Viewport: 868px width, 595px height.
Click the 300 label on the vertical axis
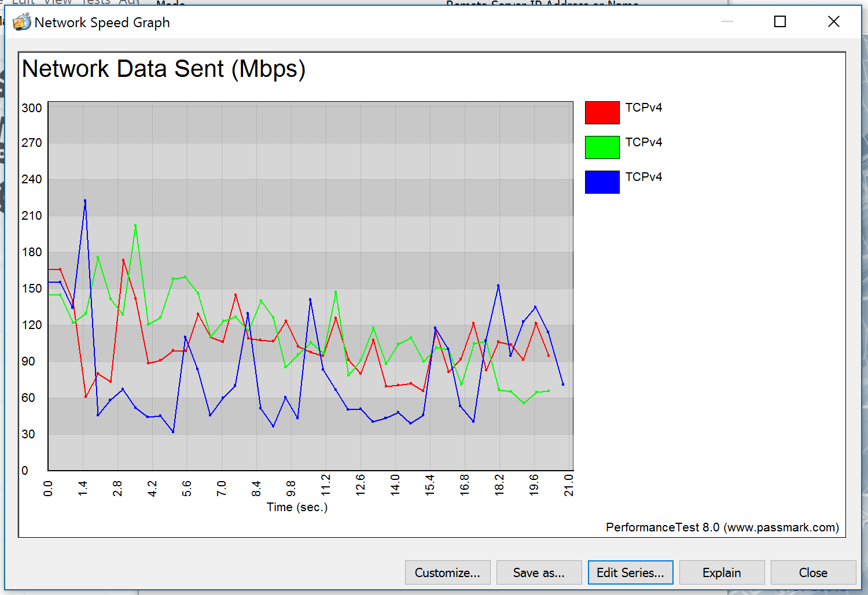[x=32, y=108]
